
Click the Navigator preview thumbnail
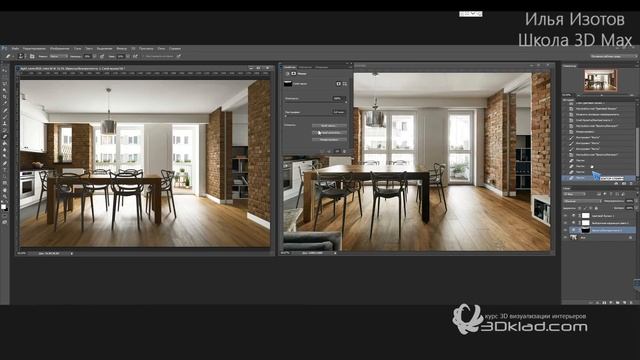point(600,80)
